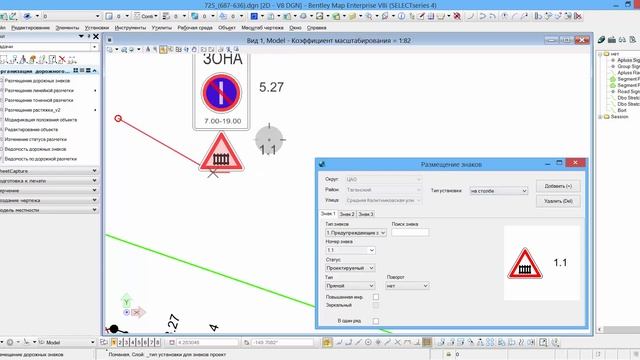Click the intersection snap X icon in bottom bar
Viewport: 640px width, 360px height.
(397, 342)
